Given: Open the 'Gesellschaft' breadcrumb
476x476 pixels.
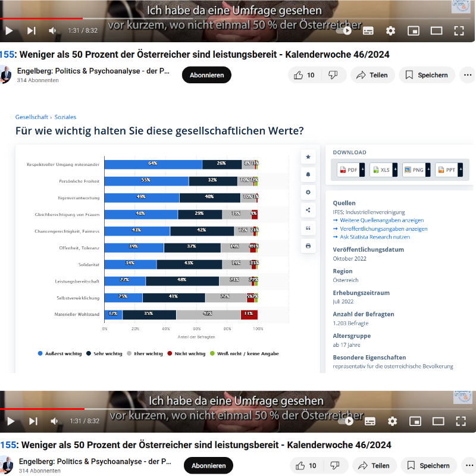Looking at the screenshot, I should tap(32, 117).
